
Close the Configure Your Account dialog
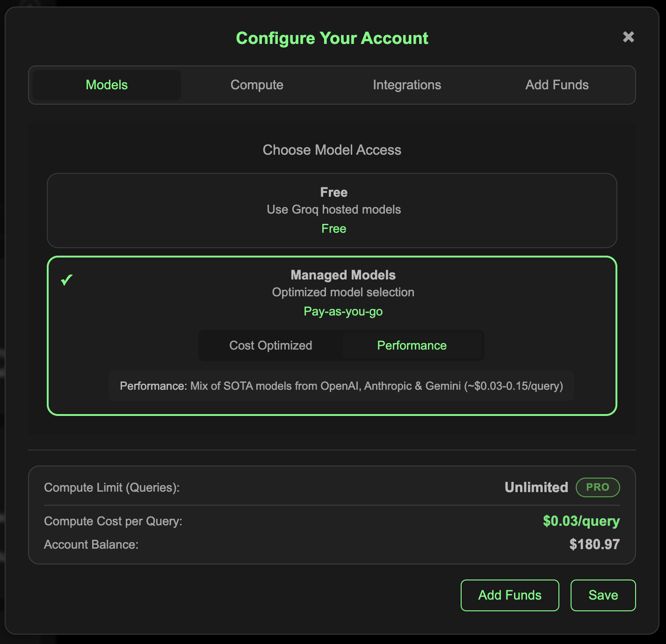click(x=628, y=37)
